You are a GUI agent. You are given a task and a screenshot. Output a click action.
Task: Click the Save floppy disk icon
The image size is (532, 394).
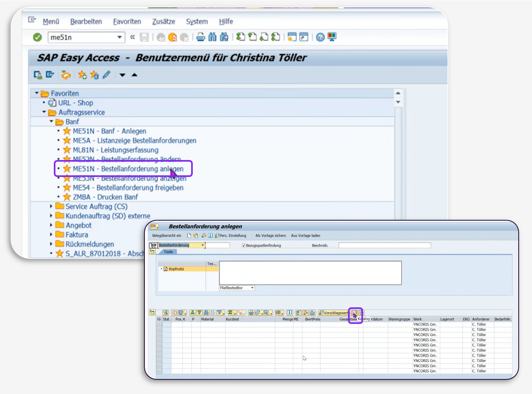[144, 37]
